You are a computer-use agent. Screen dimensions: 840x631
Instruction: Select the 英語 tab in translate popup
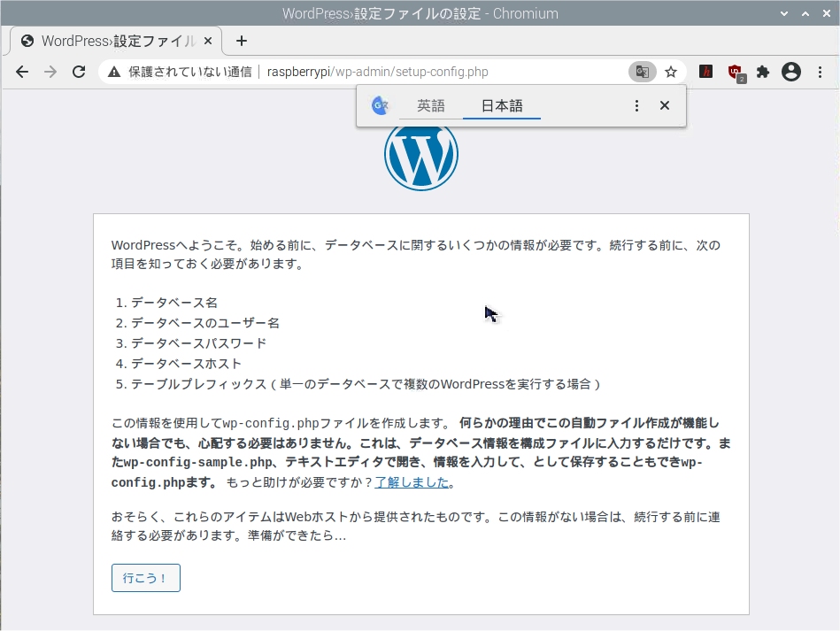(x=431, y=105)
